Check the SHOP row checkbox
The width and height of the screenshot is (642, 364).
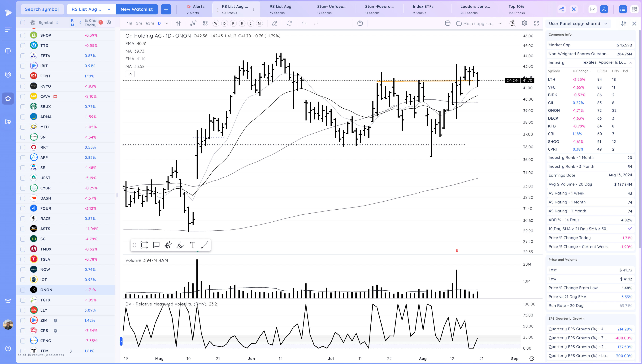(23, 35)
